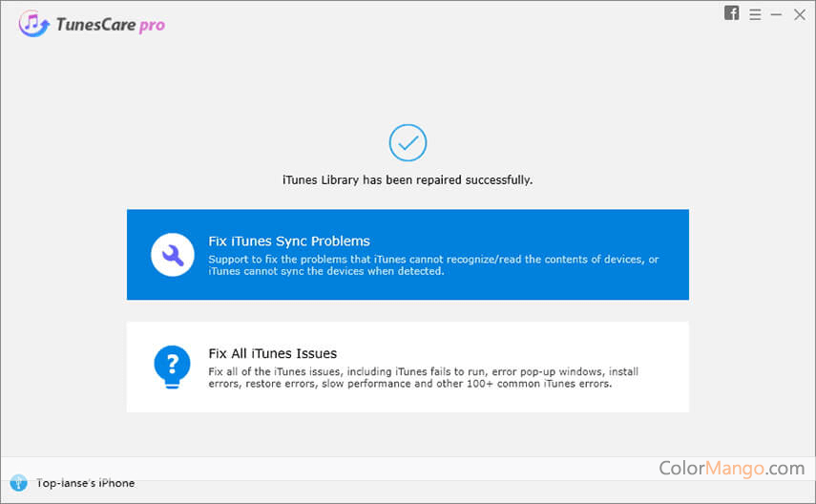The width and height of the screenshot is (816, 504).
Task: Click the sync problems description text
Action: [x=433, y=265]
